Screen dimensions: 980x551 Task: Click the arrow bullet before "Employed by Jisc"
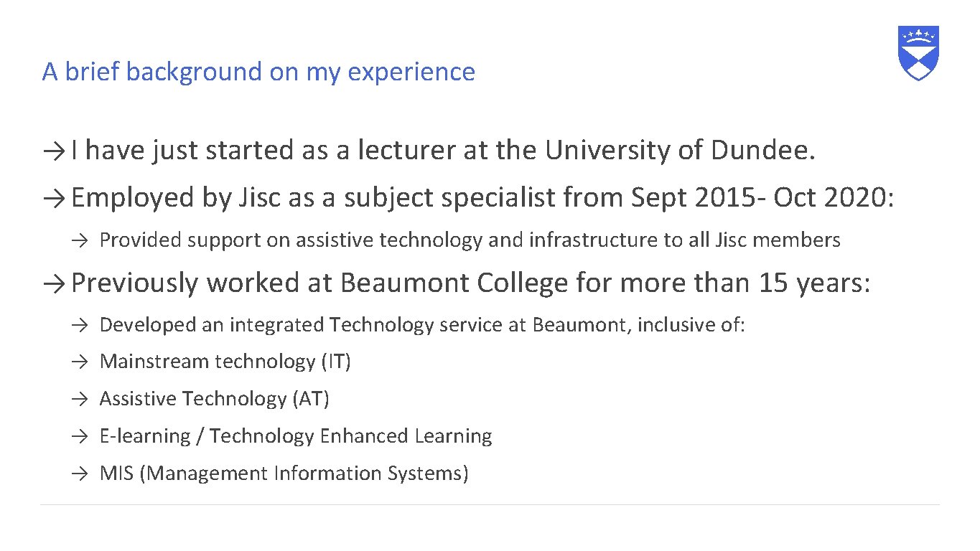(55, 199)
